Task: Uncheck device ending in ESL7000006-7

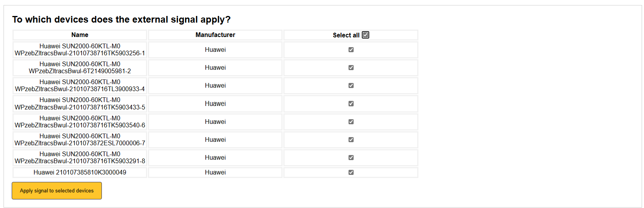Action: click(x=351, y=140)
